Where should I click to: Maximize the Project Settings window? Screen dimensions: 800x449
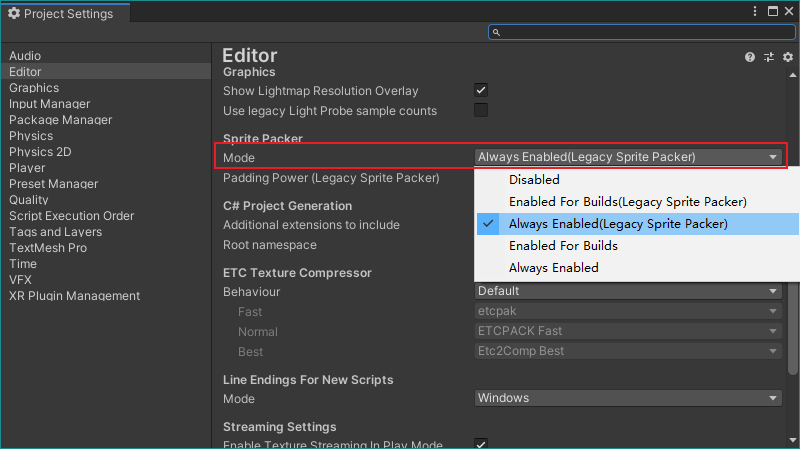[x=771, y=10]
